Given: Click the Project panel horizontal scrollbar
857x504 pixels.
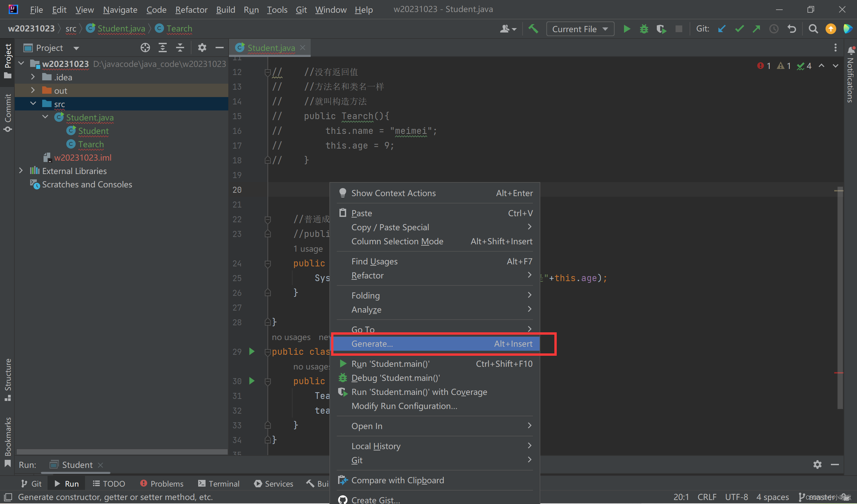Looking at the screenshot, I should tap(122, 452).
